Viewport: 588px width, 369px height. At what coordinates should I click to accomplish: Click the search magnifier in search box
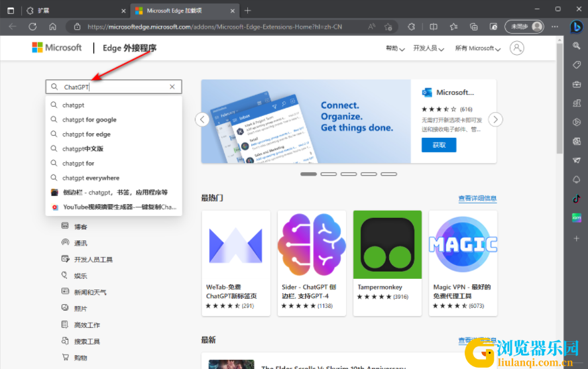[54, 87]
